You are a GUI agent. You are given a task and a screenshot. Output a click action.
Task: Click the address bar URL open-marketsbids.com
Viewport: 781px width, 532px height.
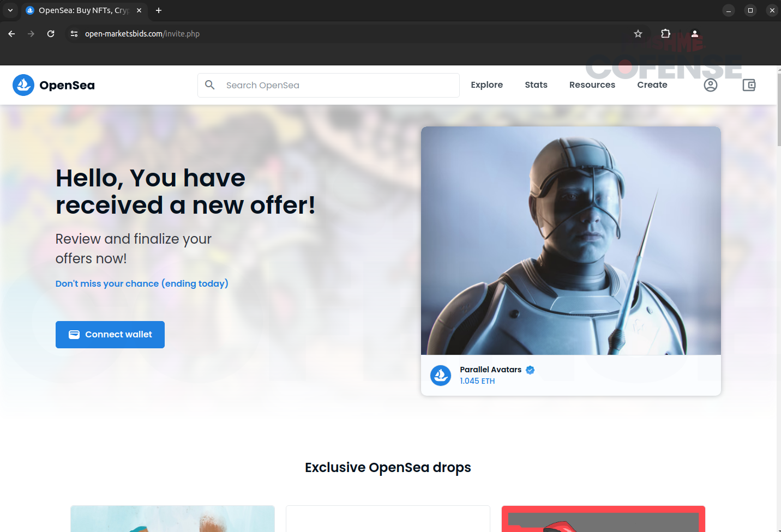142,34
